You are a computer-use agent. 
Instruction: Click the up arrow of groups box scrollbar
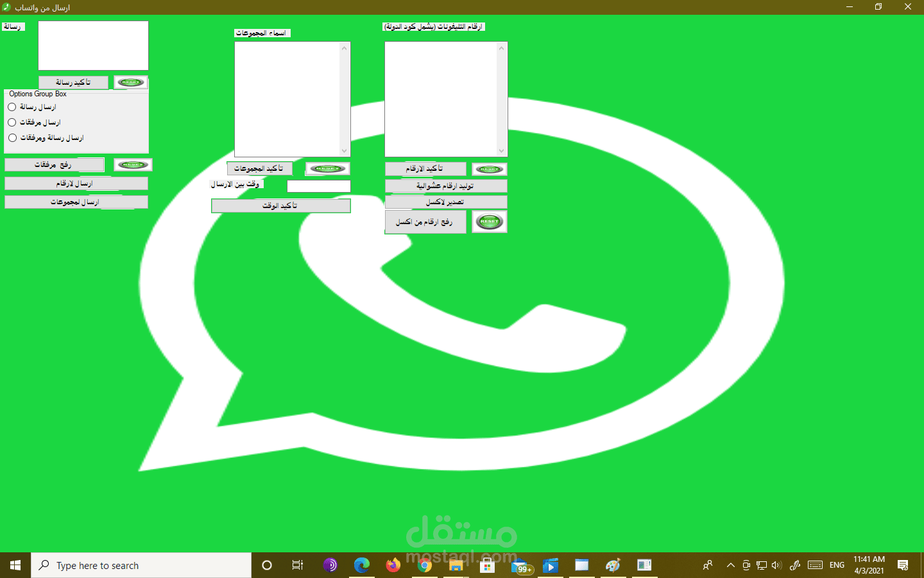point(345,48)
